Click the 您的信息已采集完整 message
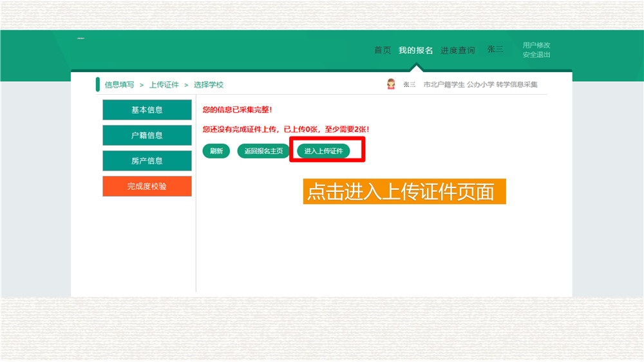 point(237,110)
